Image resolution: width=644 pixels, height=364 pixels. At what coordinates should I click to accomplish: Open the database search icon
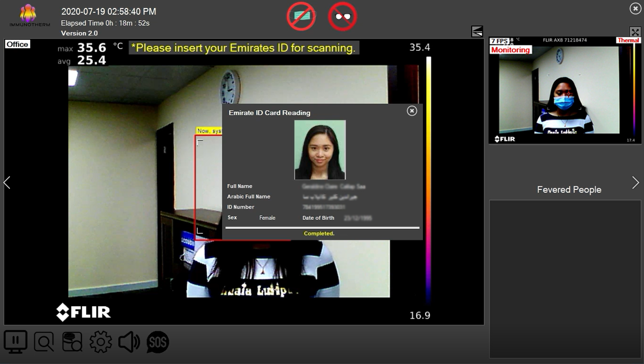point(72,342)
